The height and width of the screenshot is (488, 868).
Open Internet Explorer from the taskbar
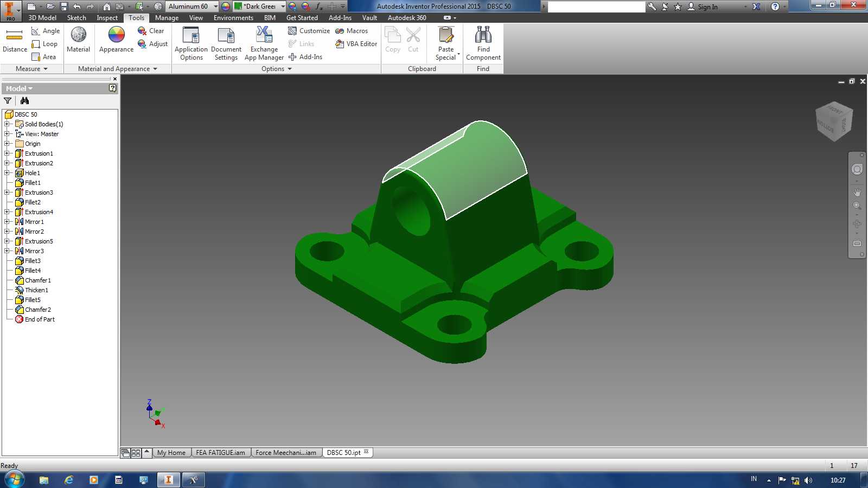69,480
